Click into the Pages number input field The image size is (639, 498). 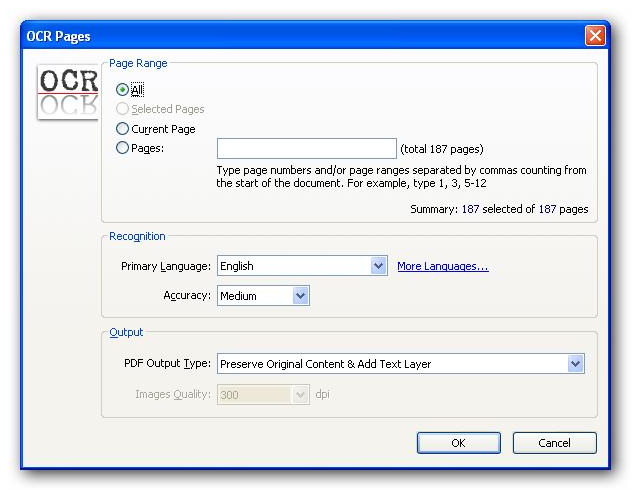click(306, 148)
